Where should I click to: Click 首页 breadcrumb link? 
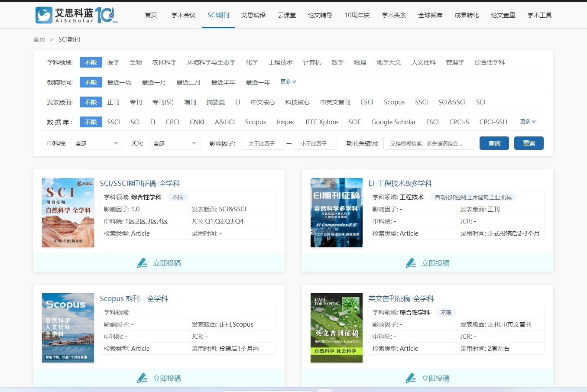click(x=39, y=39)
